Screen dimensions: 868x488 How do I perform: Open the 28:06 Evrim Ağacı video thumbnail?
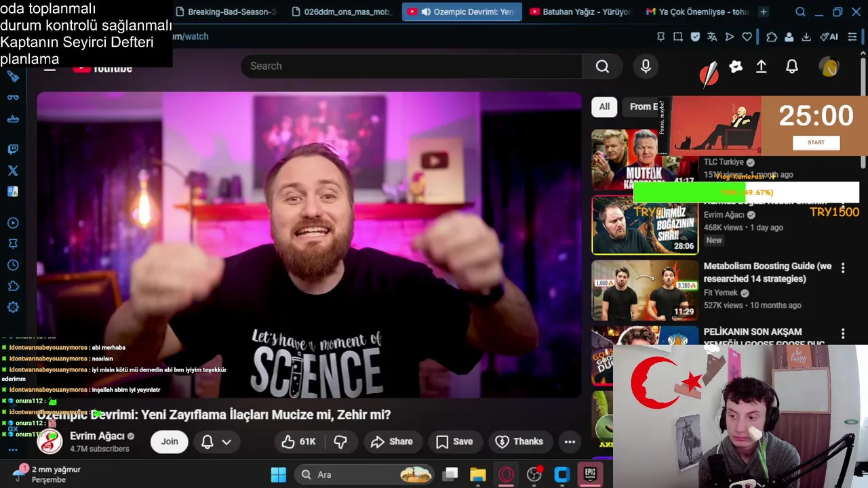pyautogui.click(x=645, y=225)
